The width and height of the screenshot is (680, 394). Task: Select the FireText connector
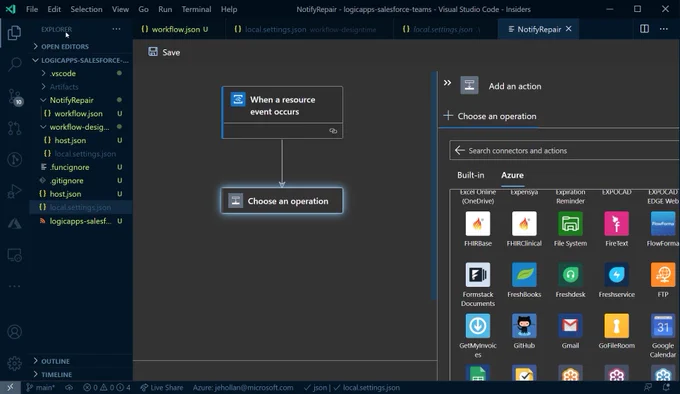click(x=617, y=229)
